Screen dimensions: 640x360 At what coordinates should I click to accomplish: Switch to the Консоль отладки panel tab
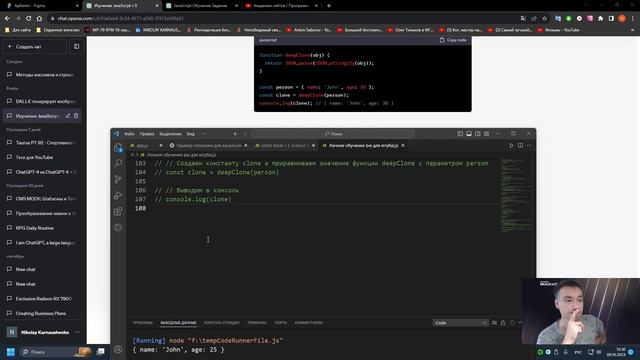(222, 323)
